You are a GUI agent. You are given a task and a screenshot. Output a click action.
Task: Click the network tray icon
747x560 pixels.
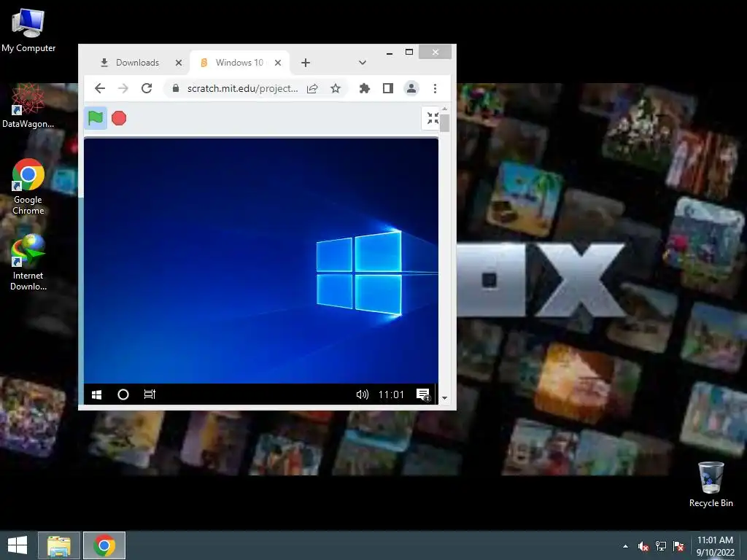point(661,546)
